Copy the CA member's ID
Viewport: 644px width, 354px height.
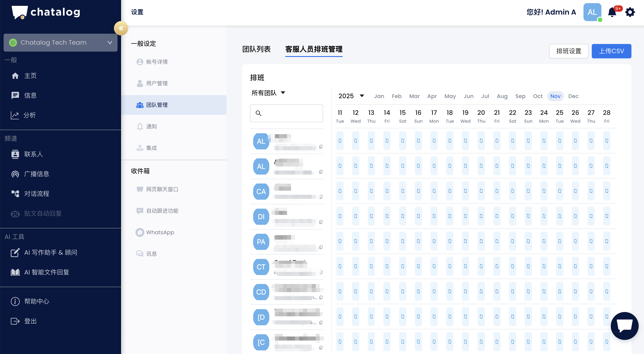coord(321,197)
